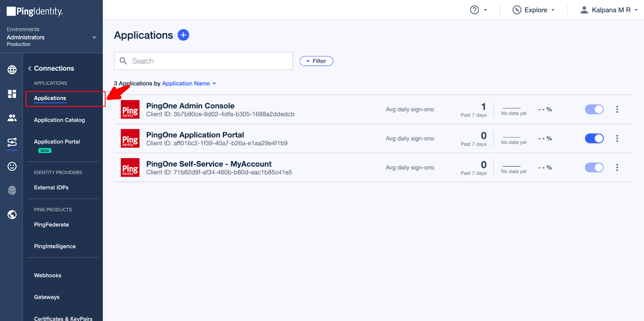Expand the Administrators environment dropdown

click(x=94, y=37)
